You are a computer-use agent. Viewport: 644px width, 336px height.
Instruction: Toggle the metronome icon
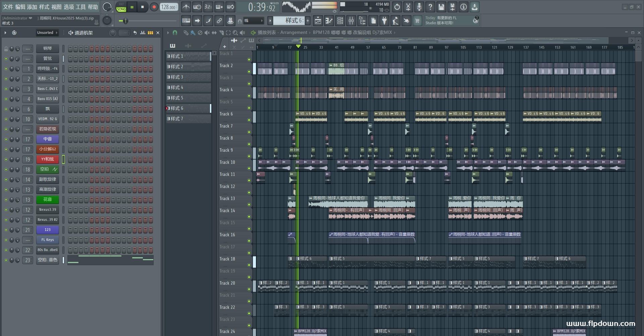point(186,7)
